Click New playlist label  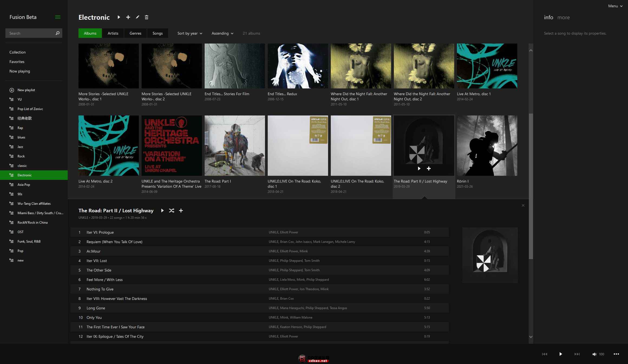pos(26,90)
